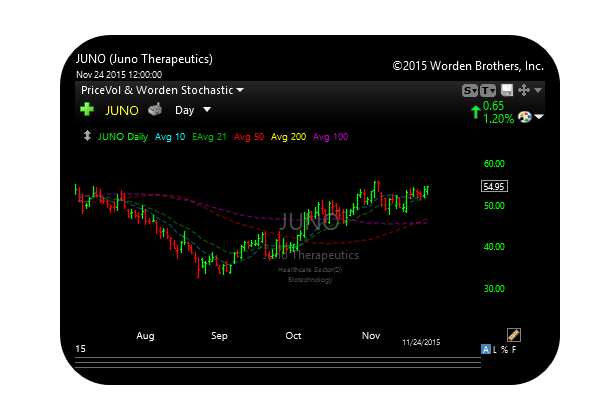The image size is (600, 400).
Task: Click the four-arrow move icon
Action: pyautogui.click(x=523, y=90)
